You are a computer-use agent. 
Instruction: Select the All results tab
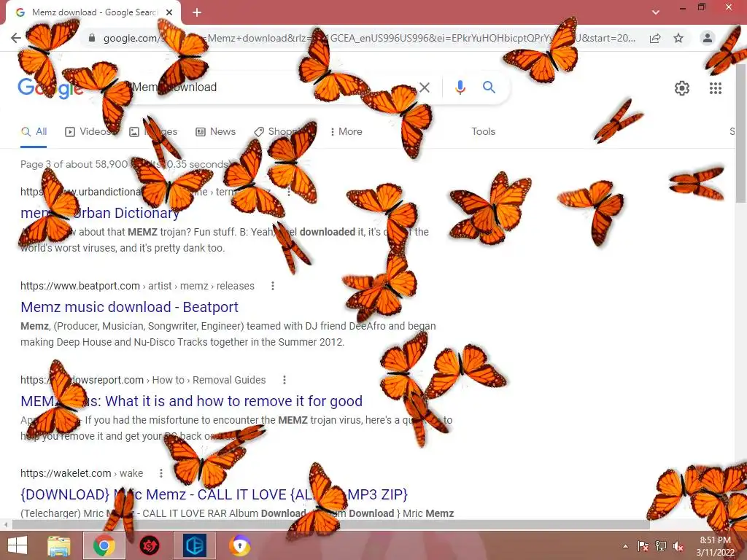pos(34,131)
